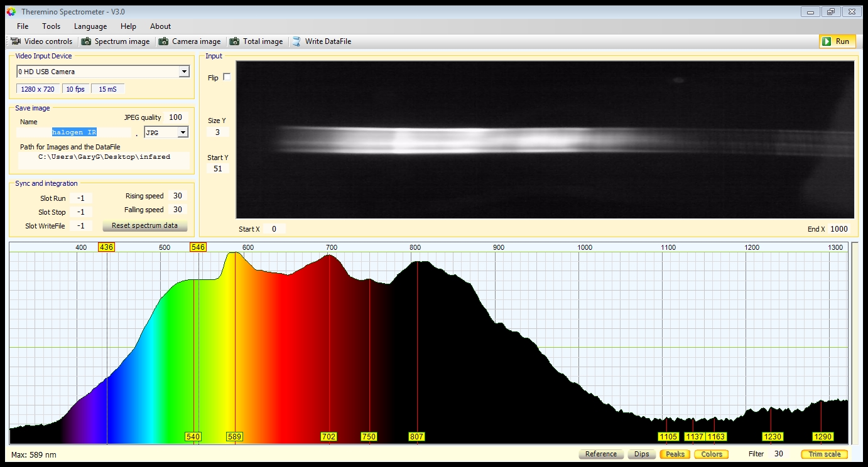Click the Write DataFile icon
The image size is (868, 467).
296,41
